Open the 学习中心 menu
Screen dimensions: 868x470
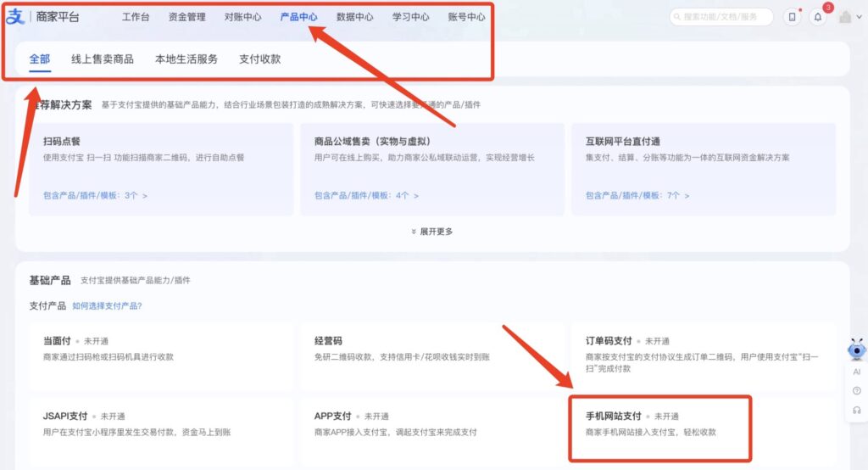pos(411,17)
